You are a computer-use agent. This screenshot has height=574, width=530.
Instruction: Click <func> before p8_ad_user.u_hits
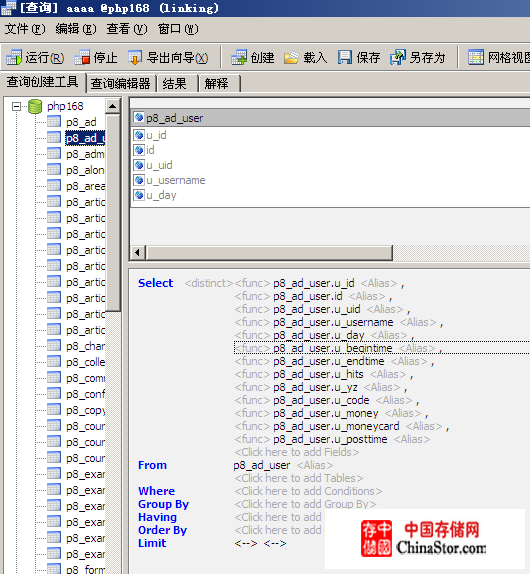pyautogui.click(x=252, y=374)
